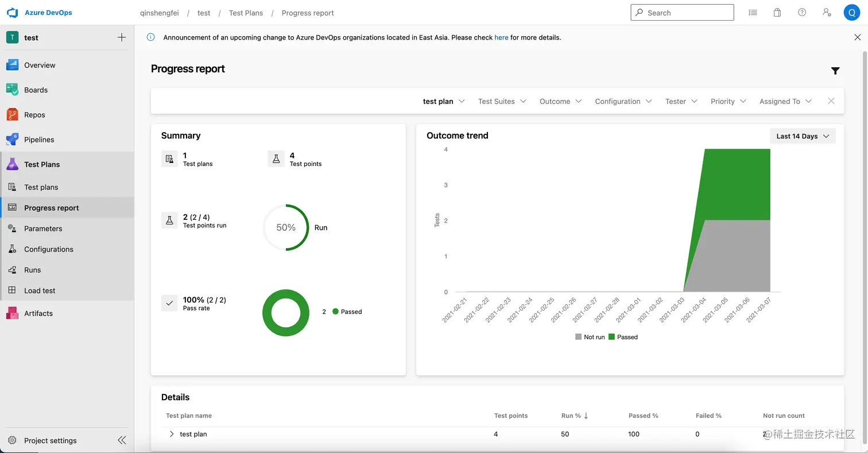
Task: Click the Parameters icon in sidebar
Action: tap(12, 229)
